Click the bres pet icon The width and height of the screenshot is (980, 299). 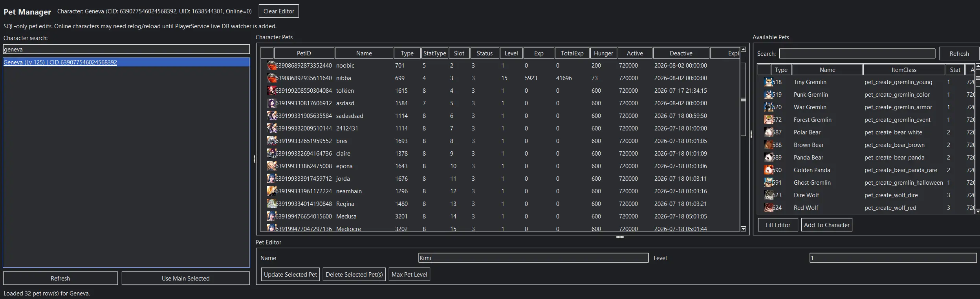271,141
